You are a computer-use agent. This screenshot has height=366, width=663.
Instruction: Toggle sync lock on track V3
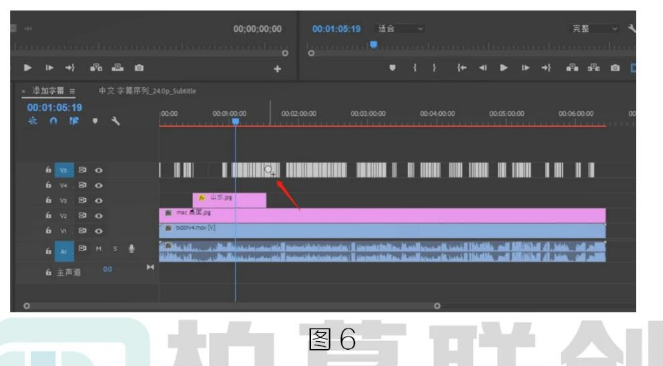(82, 200)
